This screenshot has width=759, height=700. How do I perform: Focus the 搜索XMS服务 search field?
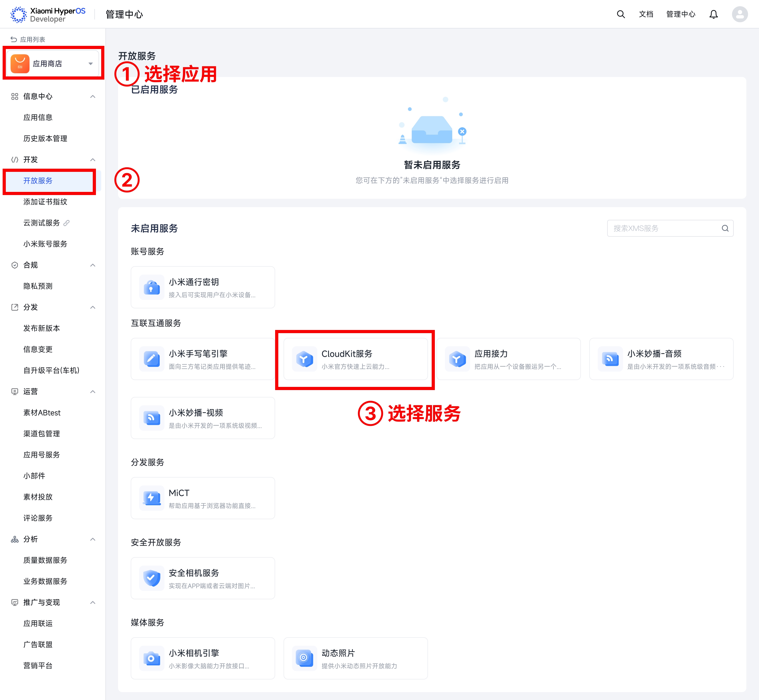coord(670,229)
